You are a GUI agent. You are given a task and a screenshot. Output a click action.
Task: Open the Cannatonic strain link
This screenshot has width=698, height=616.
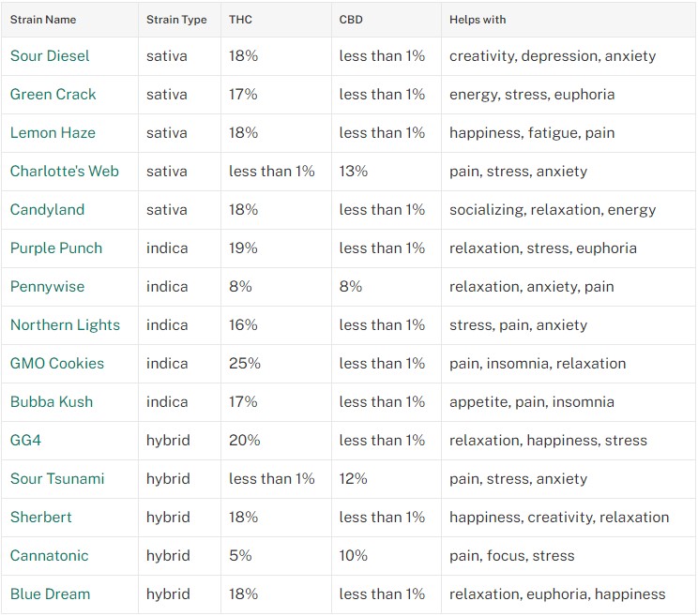50,556
